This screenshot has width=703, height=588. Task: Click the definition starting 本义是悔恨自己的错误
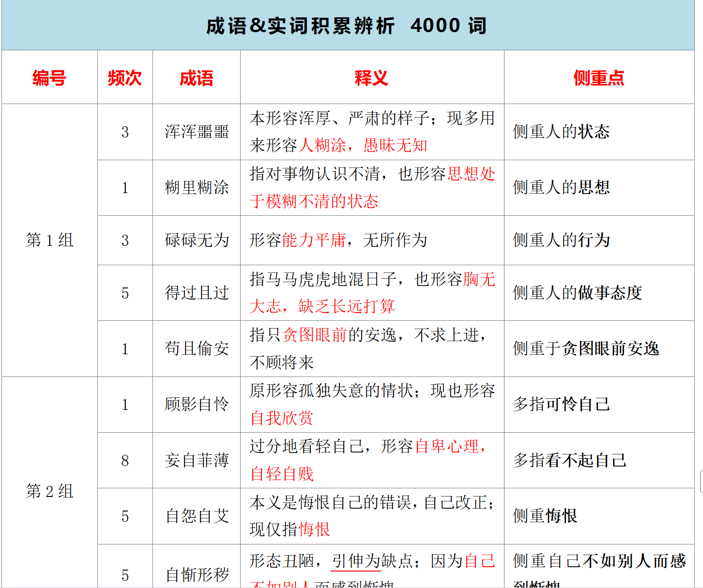click(x=372, y=516)
